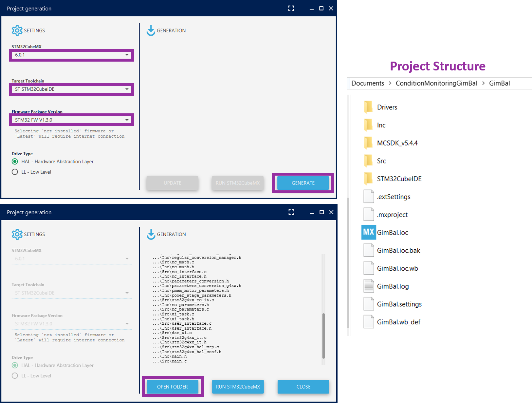Select the .mxproject file name
This screenshot has height=403, width=532.
pyautogui.click(x=392, y=215)
